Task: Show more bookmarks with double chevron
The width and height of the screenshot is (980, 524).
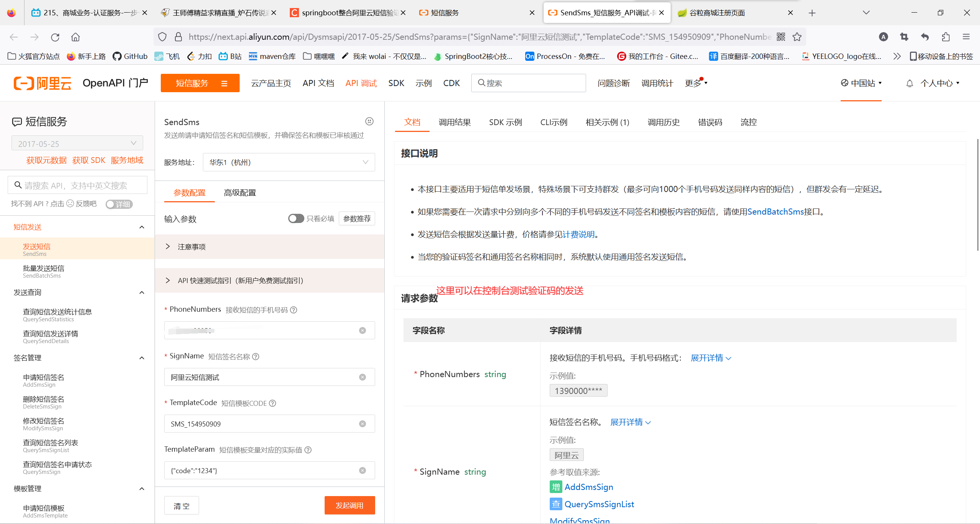Action: point(897,56)
